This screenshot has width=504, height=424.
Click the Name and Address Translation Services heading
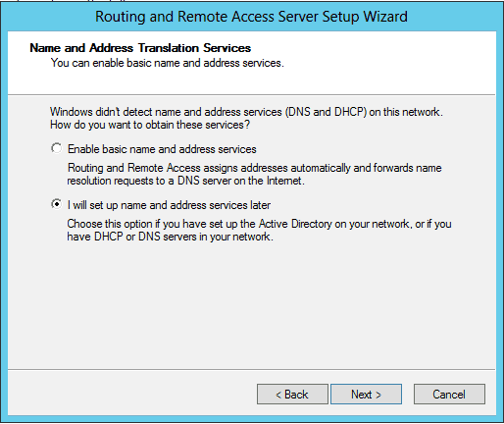click(140, 48)
